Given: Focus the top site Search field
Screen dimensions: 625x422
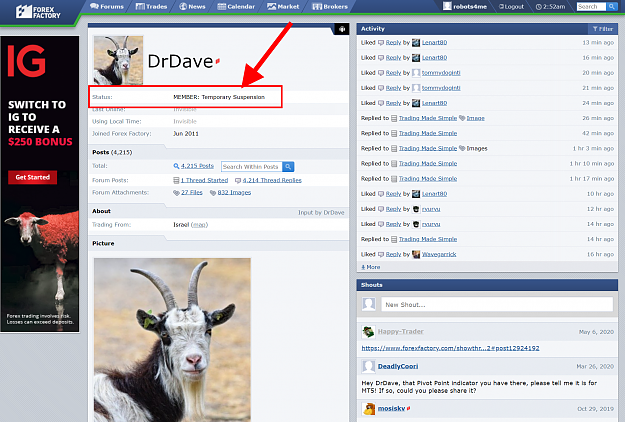Looking at the screenshot, I should [x=591, y=6].
